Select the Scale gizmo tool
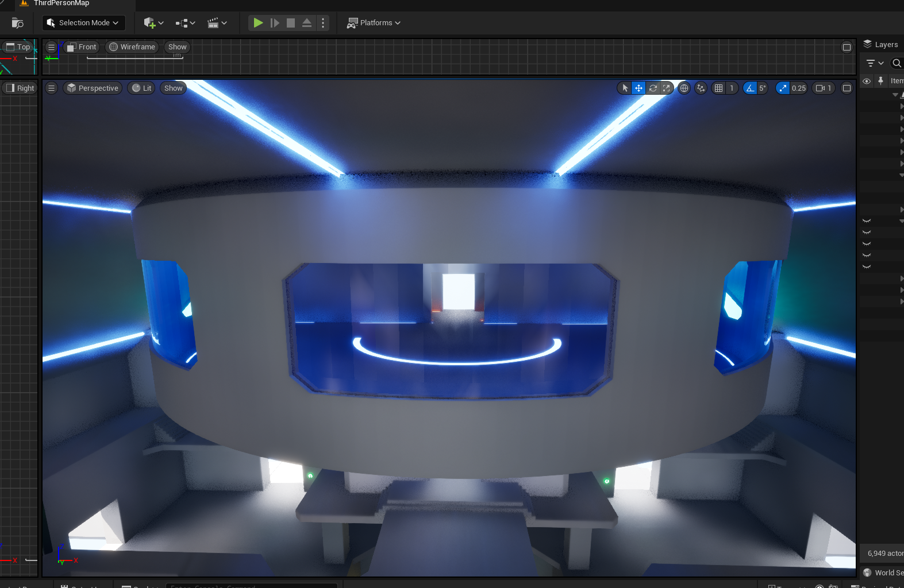The image size is (904, 588). (667, 88)
